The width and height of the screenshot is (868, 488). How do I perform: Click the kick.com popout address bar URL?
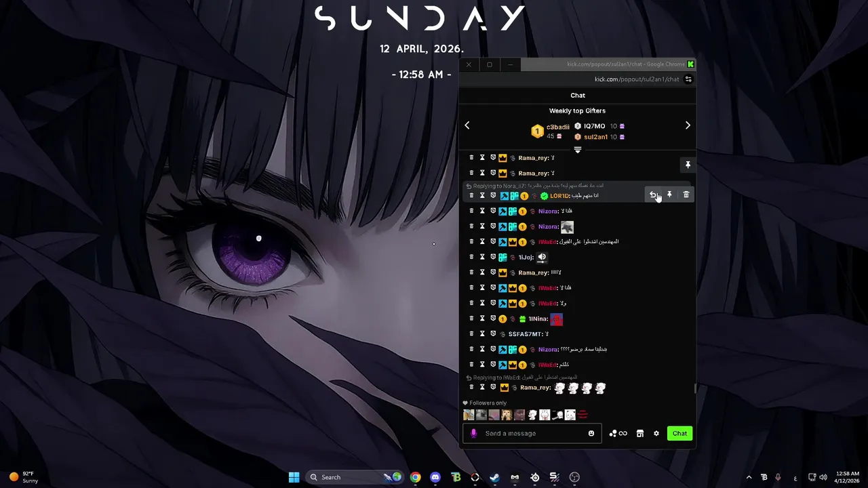tap(637, 79)
